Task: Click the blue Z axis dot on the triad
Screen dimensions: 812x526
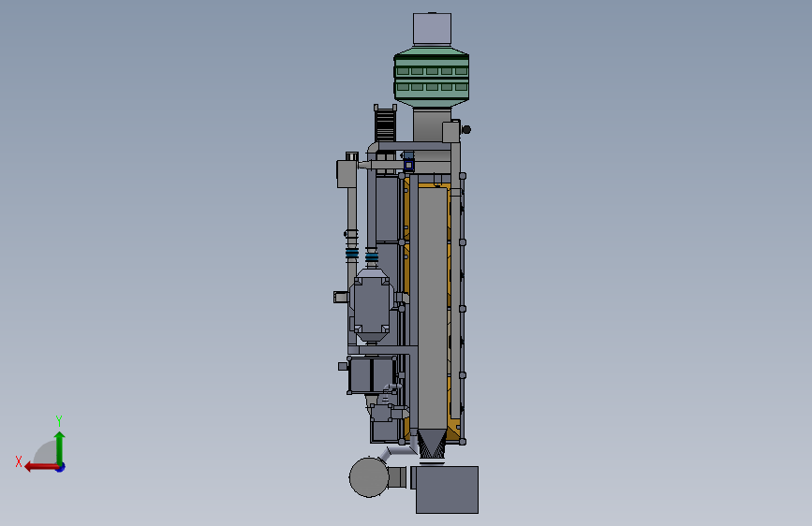Action: coord(61,467)
